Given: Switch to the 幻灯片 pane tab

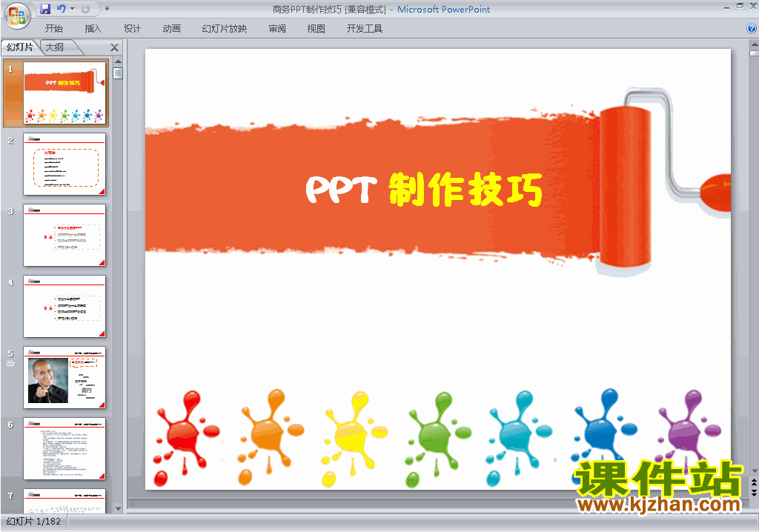Looking at the screenshot, I should 20,47.
